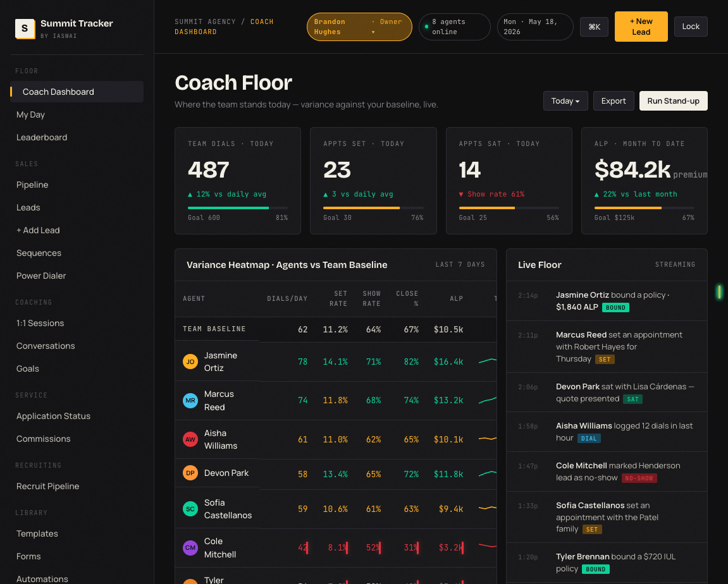Click the LAST 7 DAYS heatmap label

460,264
